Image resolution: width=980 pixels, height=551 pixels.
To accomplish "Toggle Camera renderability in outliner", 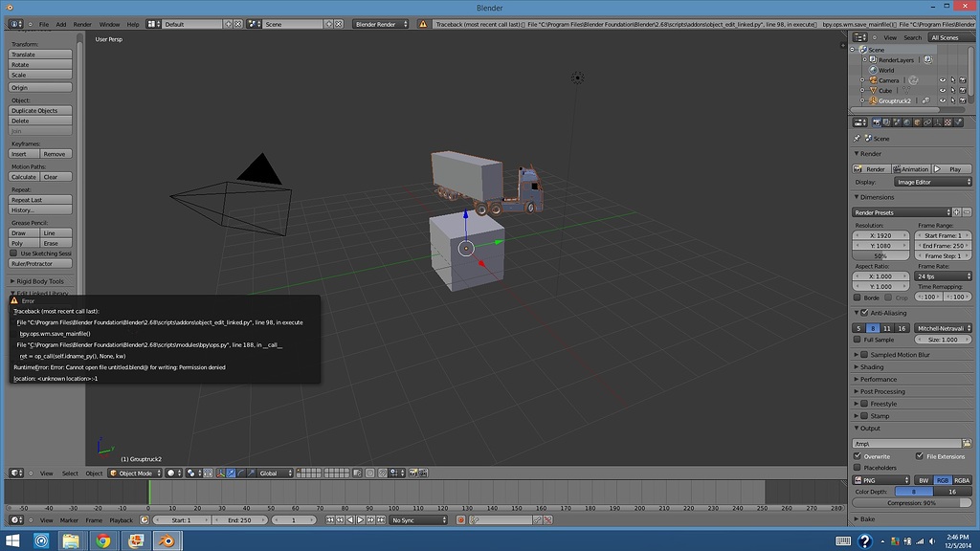I will 963,80.
